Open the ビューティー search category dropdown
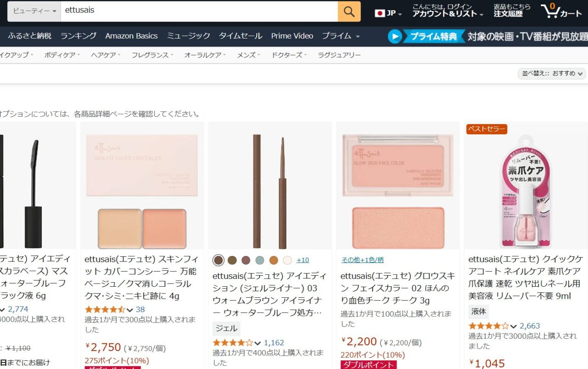This screenshot has height=369, width=588. [34, 11]
